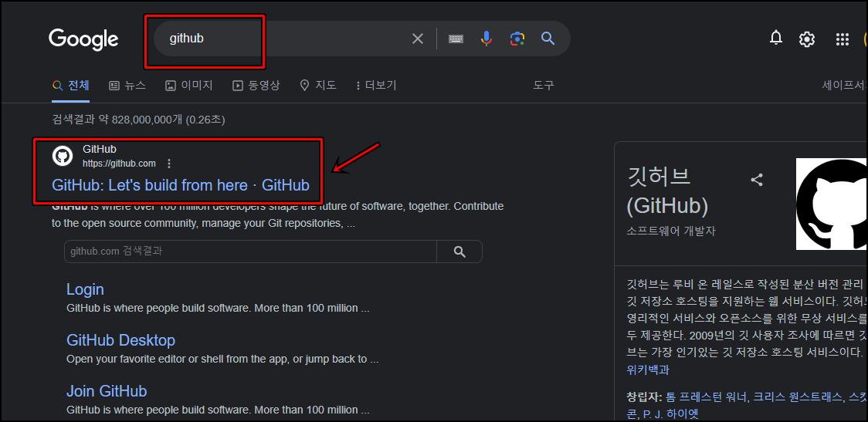Viewport: 868px width, 422px height.
Task: Click founder link P. J. 하이엣
Action: pos(672,414)
